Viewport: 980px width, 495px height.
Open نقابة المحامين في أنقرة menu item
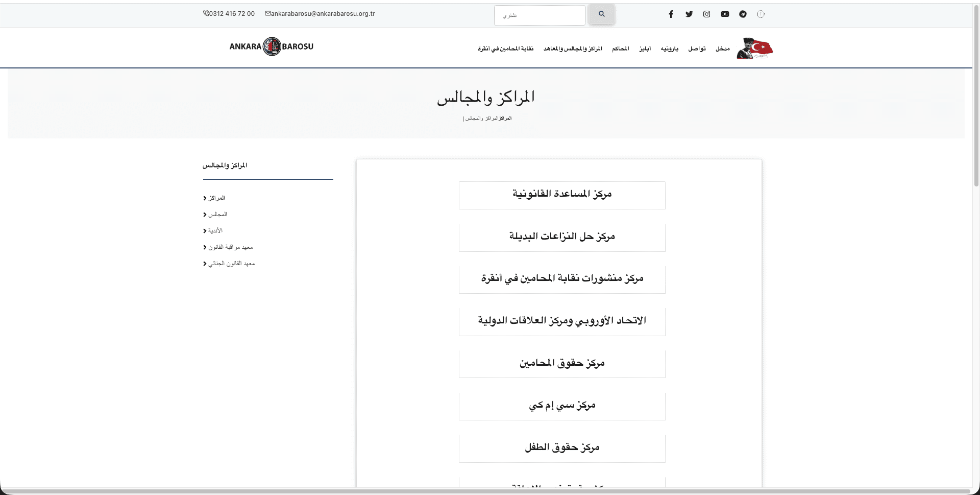click(x=505, y=49)
